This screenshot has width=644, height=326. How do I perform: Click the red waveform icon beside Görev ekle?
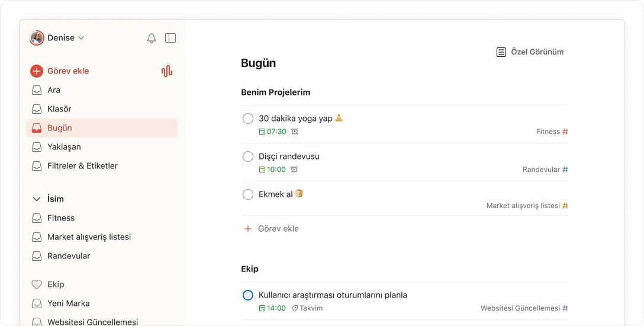tap(167, 71)
